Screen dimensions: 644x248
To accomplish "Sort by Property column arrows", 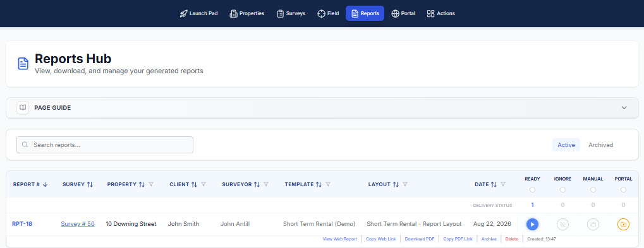I will point(142,184).
